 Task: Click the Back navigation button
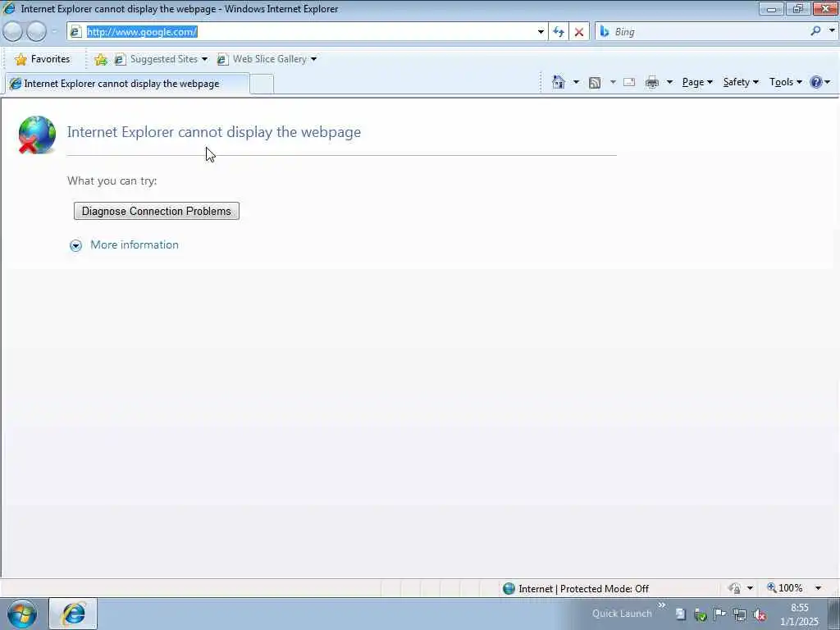tap(13, 32)
